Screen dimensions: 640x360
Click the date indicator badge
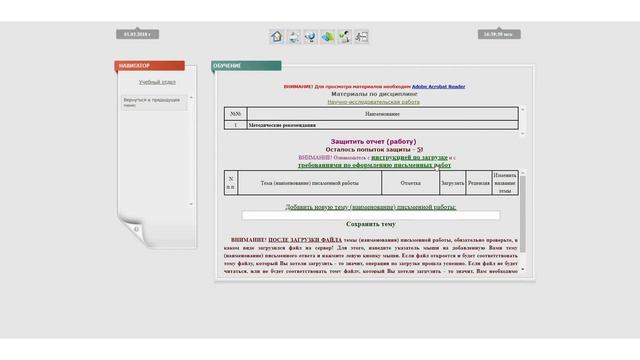point(138,34)
